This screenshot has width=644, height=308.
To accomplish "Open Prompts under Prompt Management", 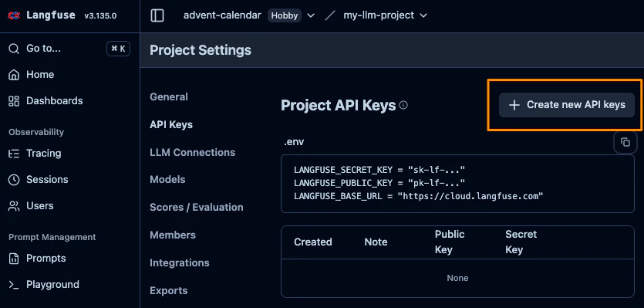I will coord(46,259).
